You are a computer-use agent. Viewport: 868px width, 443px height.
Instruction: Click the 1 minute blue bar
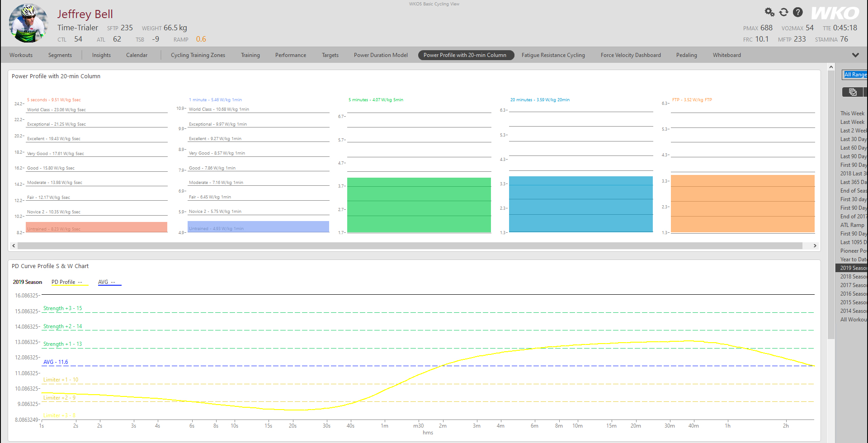[258, 227]
